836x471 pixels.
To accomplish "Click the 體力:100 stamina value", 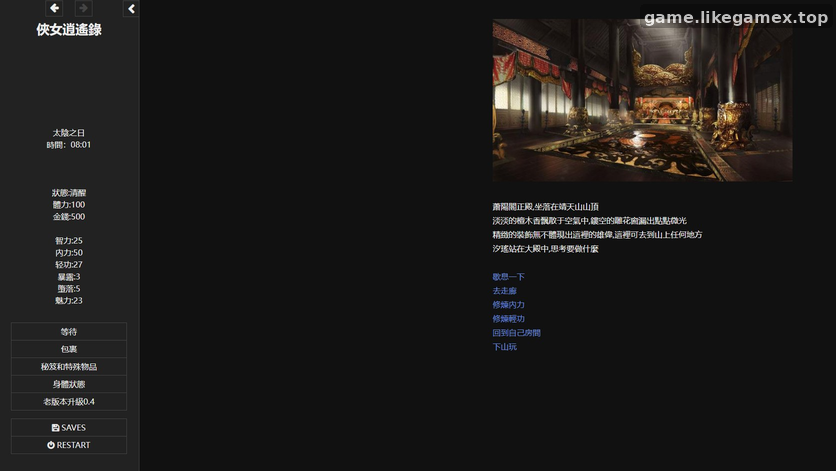I will (x=69, y=205).
